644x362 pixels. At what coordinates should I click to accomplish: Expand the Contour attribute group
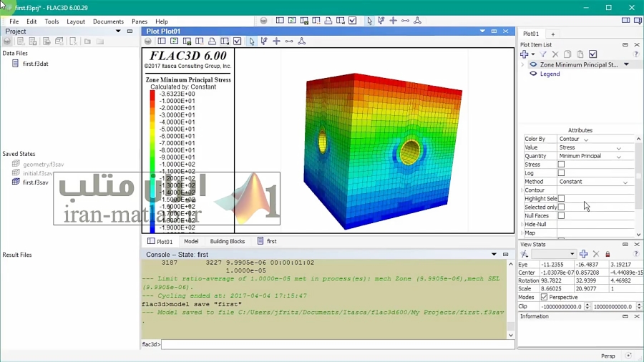pos(522,190)
